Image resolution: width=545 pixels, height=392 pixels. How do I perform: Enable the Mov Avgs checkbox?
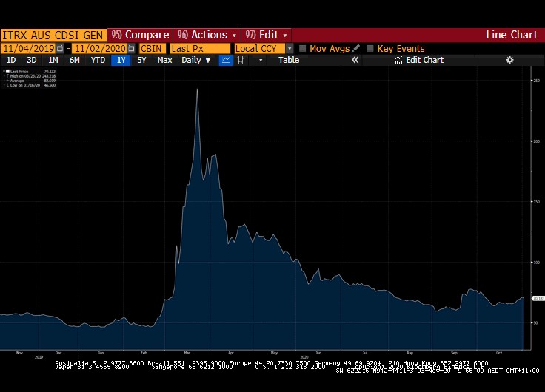tap(302, 49)
